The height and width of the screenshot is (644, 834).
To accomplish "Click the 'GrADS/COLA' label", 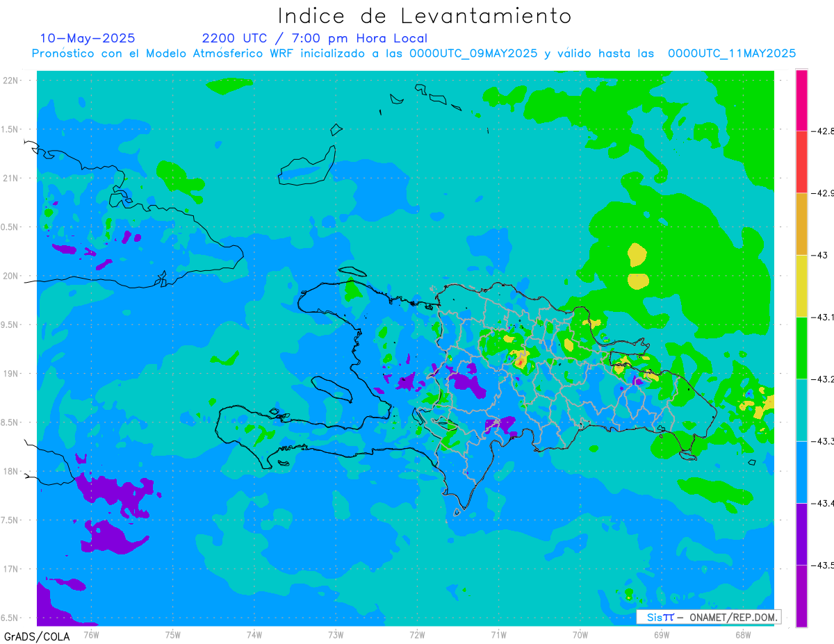I will [36, 636].
